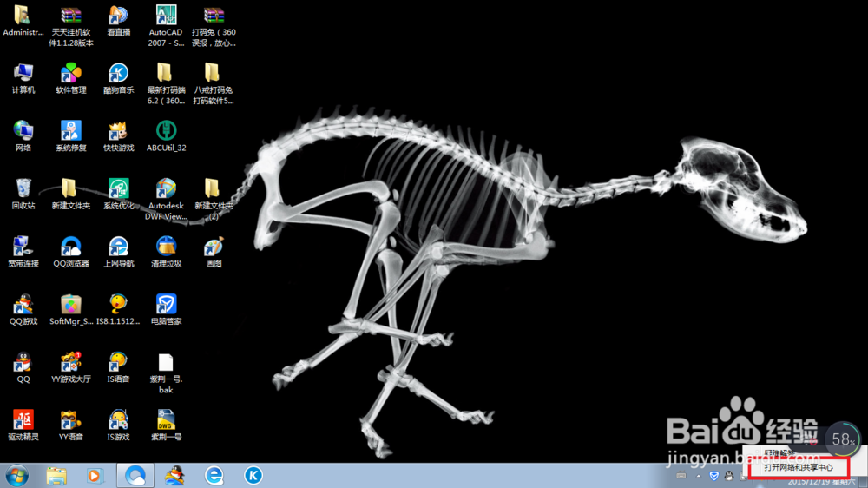Image resolution: width=868 pixels, height=488 pixels.
Task: Launch 上网导航 shortcut
Action: tap(118, 252)
